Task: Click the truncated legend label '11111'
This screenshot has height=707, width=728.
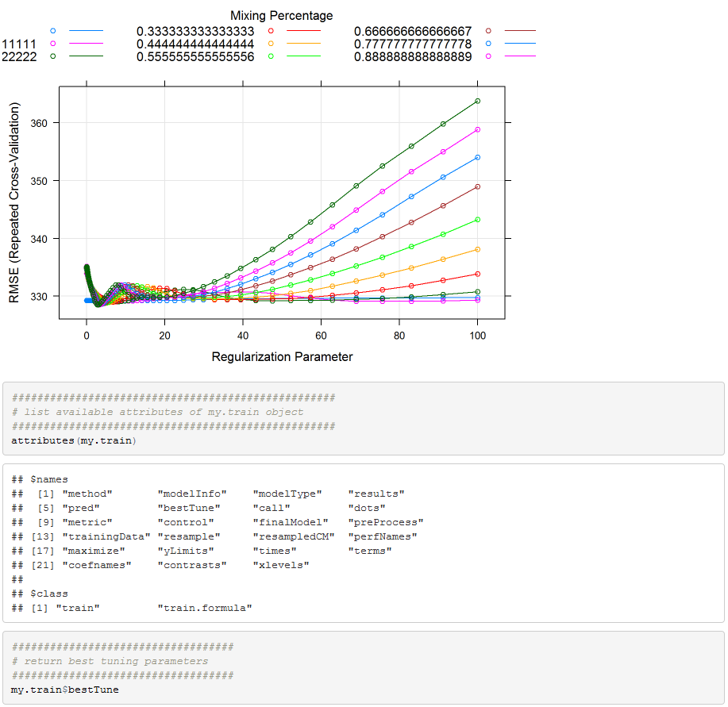Action: (x=19, y=44)
